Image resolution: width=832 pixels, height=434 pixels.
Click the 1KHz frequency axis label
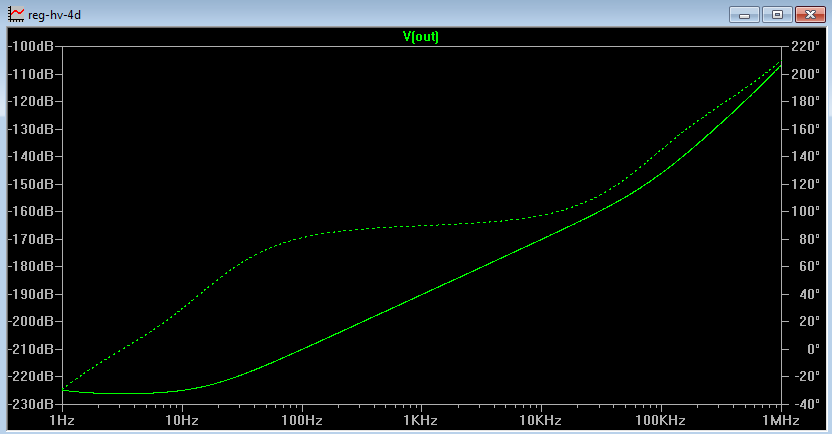click(421, 421)
